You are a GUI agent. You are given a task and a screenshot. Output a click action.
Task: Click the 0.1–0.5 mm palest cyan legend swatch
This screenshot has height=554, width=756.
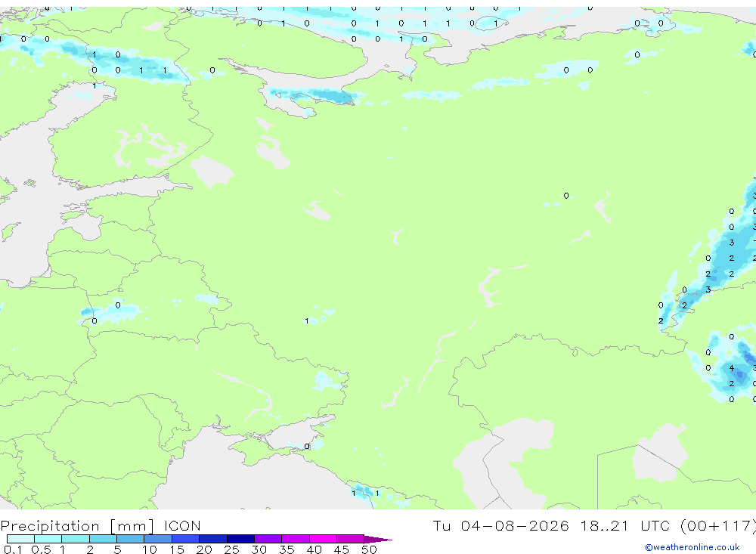20,539
